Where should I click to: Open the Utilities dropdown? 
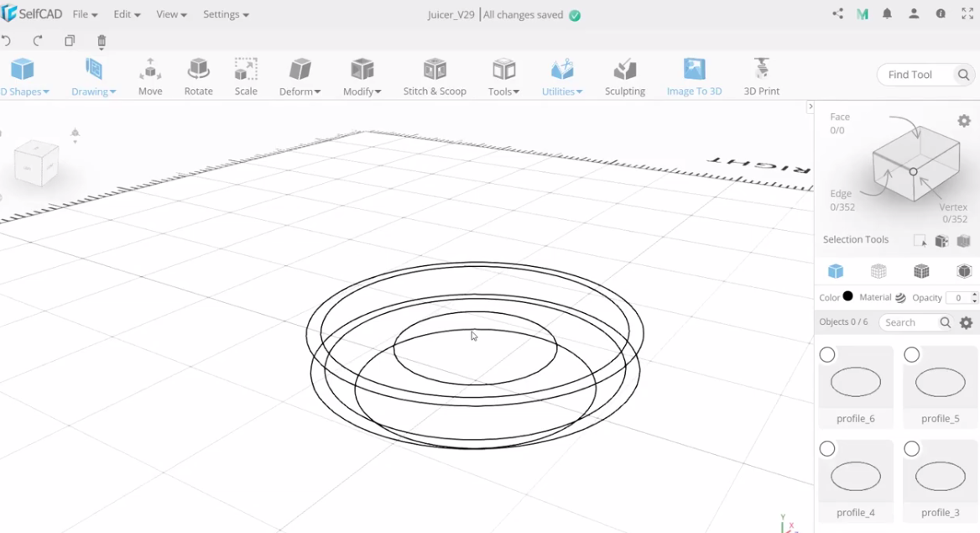(x=562, y=77)
